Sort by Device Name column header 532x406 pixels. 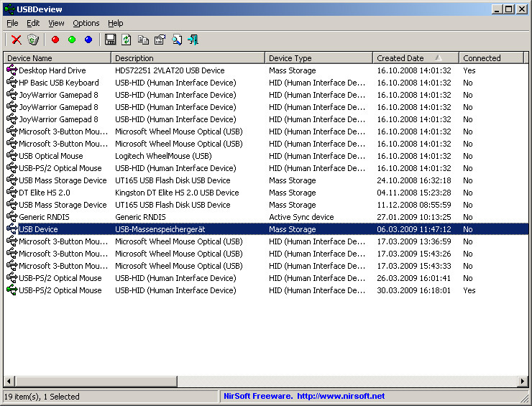[x=58, y=58]
